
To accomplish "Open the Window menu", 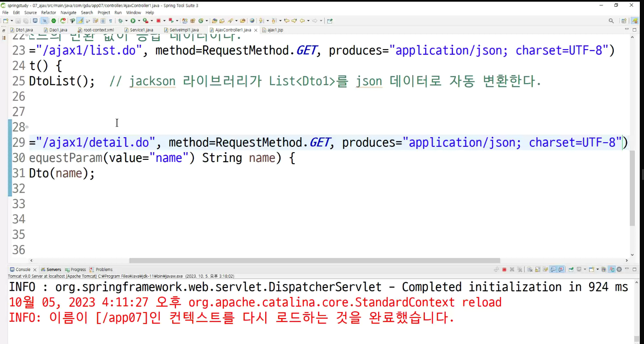I will coord(134,13).
